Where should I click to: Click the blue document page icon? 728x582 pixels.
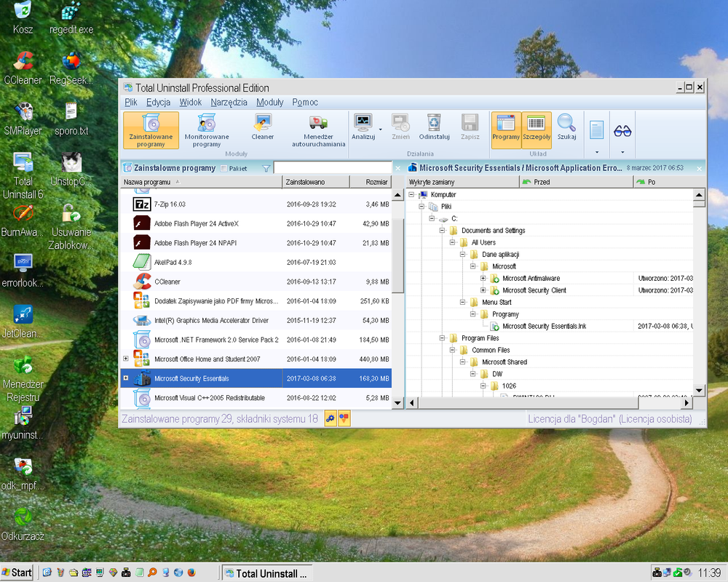[597, 130]
